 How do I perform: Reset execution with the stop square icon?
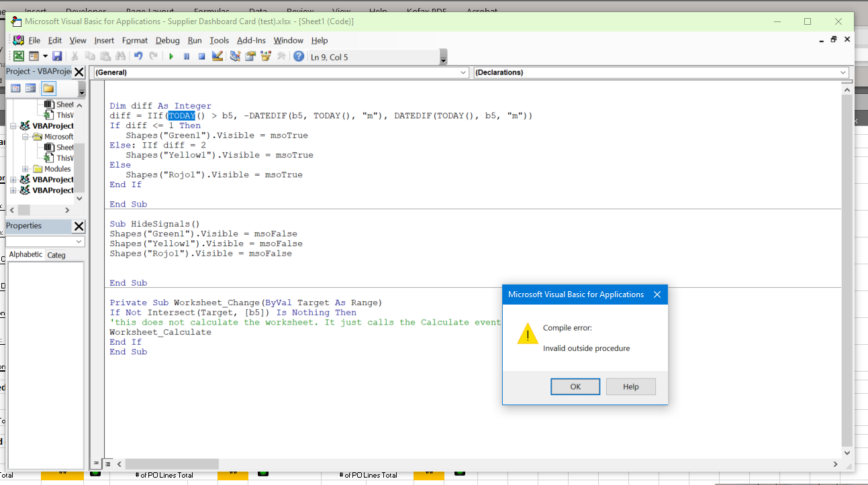(201, 56)
